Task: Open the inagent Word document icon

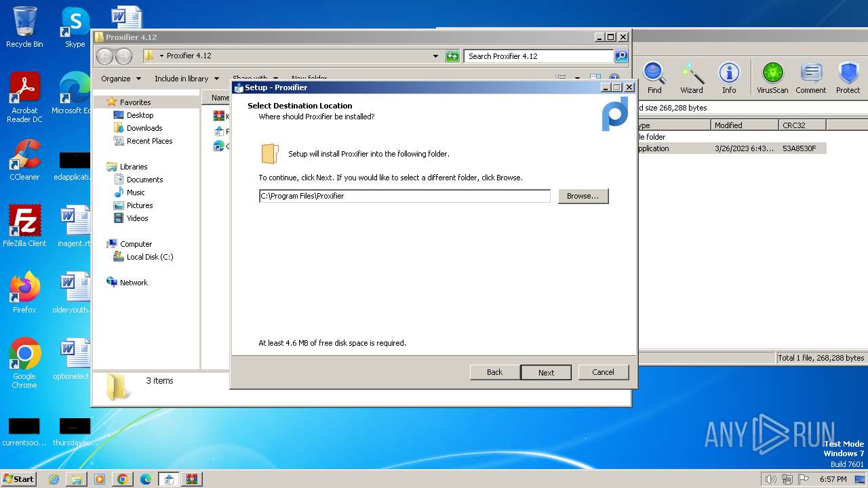Action: 75,226
